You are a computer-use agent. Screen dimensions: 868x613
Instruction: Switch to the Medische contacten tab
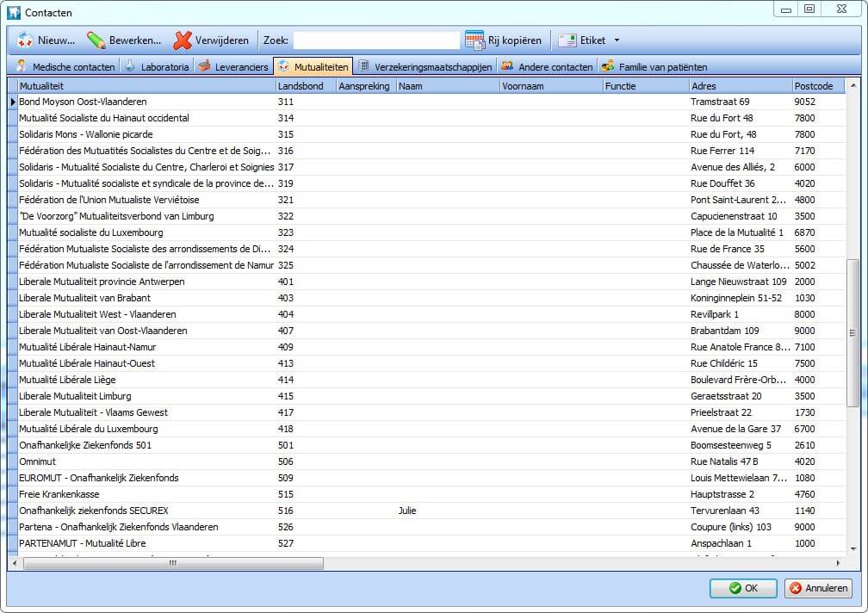[65, 66]
